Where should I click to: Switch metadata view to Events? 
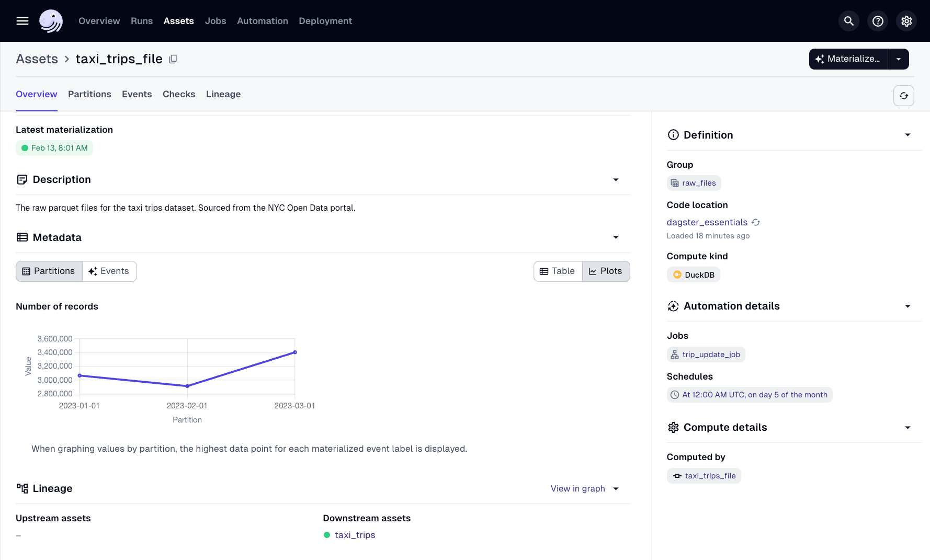pyautogui.click(x=109, y=271)
